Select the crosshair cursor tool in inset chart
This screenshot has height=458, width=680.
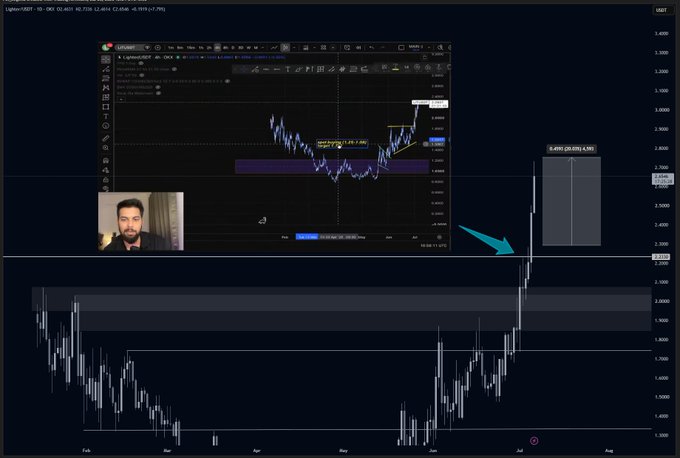[x=106, y=59]
